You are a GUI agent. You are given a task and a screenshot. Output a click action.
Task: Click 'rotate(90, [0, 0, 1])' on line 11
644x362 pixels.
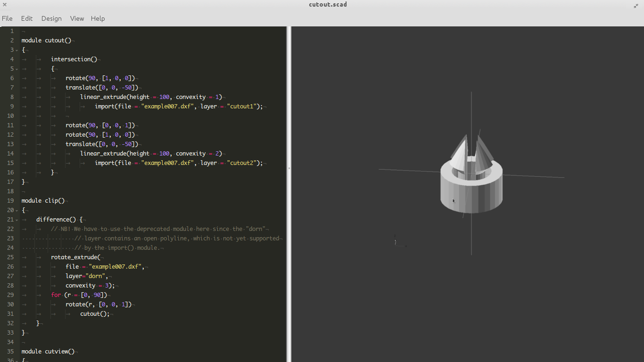pyautogui.click(x=100, y=125)
